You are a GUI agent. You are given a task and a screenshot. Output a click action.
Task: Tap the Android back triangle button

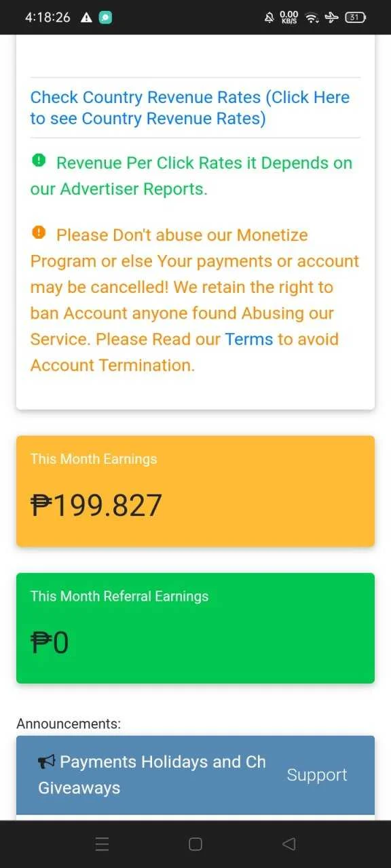[x=288, y=844]
